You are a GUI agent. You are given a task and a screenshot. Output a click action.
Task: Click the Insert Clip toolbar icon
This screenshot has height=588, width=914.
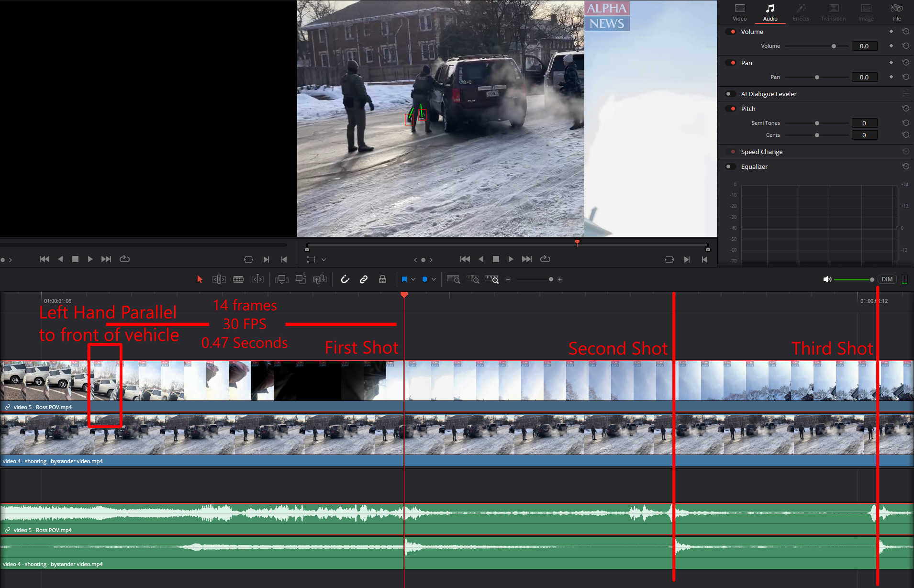281,279
